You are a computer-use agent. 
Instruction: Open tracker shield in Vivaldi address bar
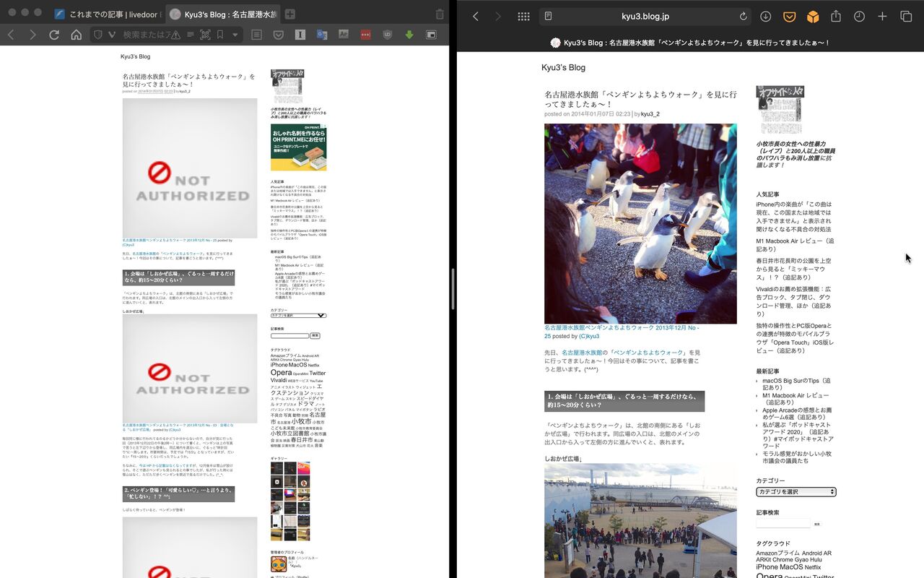[x=98, y=35]
